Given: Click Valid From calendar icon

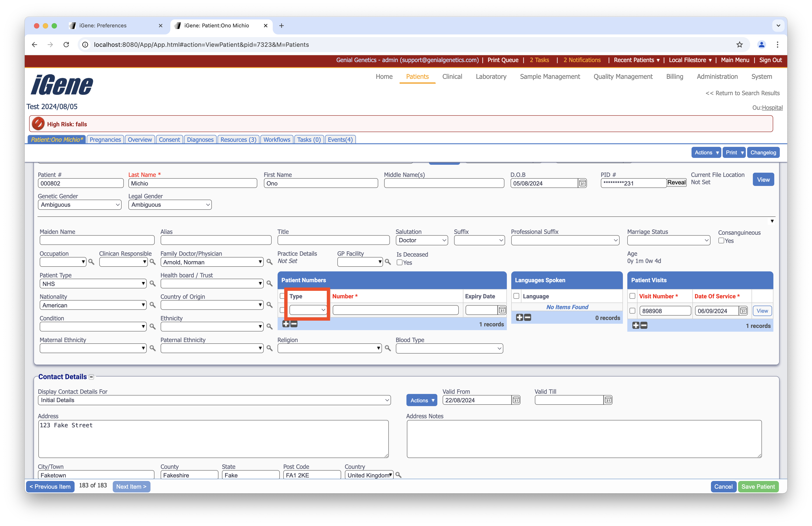Looking at the screenshot, I should pyautogui.click(x=516, y=400).
